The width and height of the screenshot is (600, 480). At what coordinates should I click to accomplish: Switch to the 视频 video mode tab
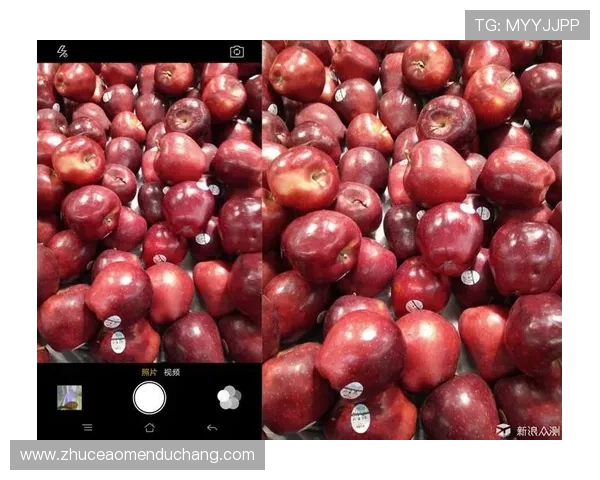click(x=172, y=372)
